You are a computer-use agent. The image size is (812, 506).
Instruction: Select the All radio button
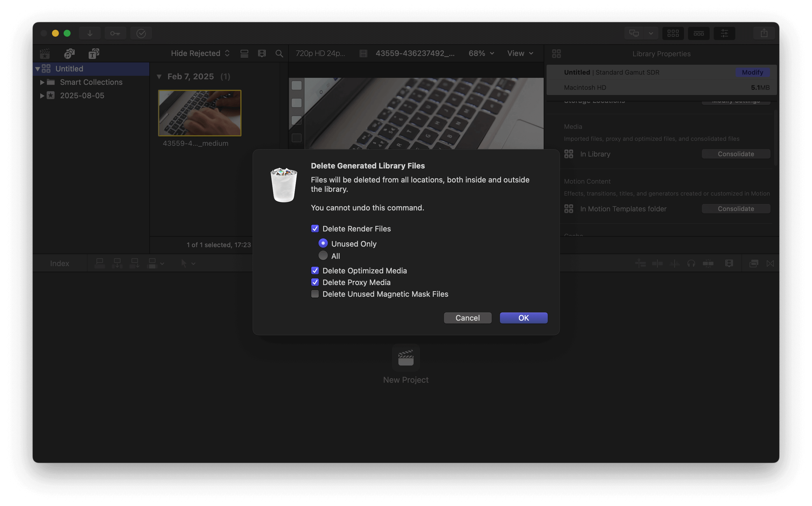pos(323,256)
